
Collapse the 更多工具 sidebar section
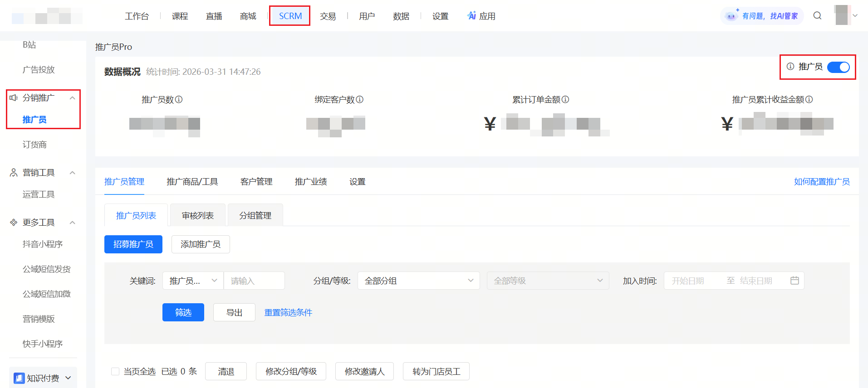[x=72, y=223]
